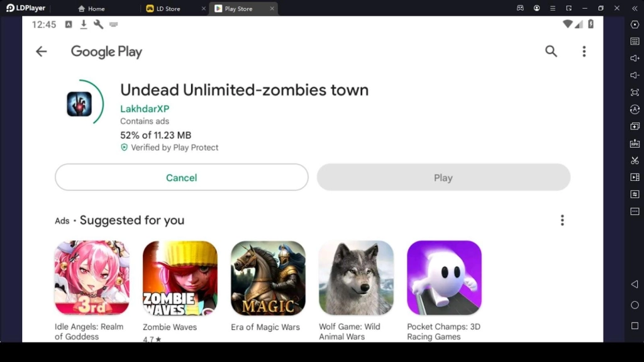Viewport: 644px width, 362px height.
Task: Open the hamburger menu in LDPlayer title bar
Action: 553,8
